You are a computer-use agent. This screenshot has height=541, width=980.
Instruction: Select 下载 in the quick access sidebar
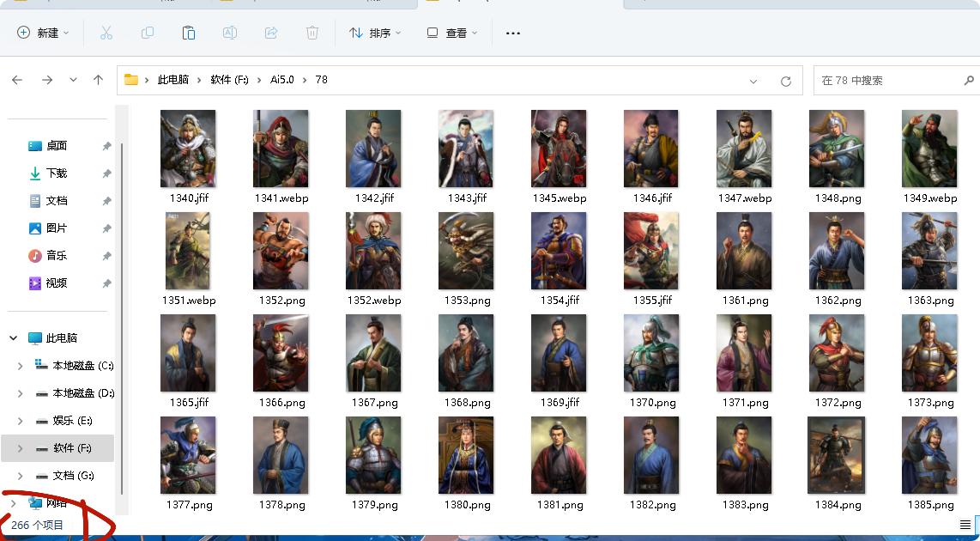[57, 173]
